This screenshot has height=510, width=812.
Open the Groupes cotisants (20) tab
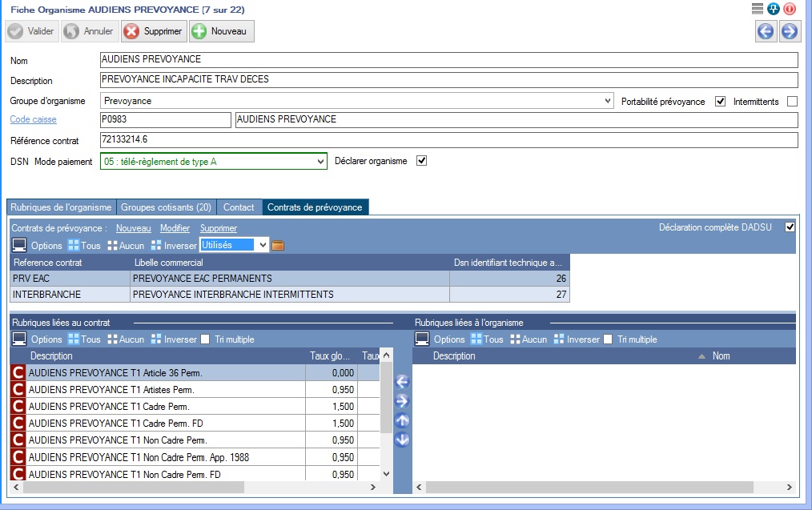167,207
